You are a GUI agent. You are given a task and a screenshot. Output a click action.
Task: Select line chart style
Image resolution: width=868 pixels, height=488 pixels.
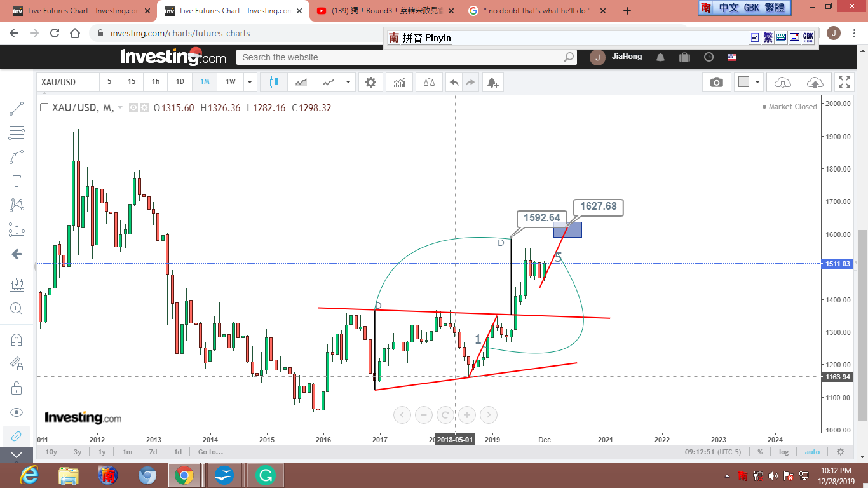coord(329,82)
